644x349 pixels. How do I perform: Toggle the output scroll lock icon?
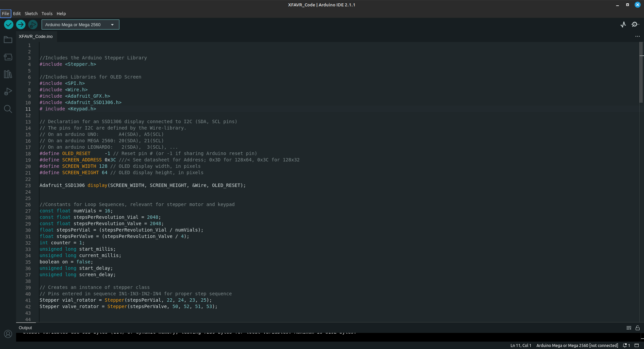638,328
